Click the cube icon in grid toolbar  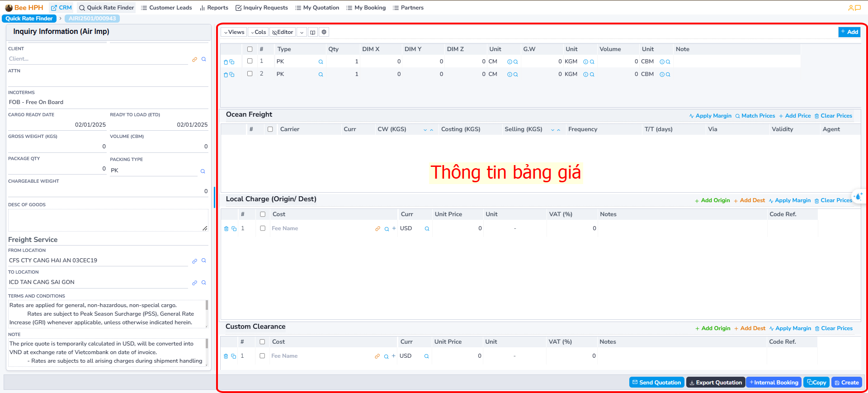click(324, 32)
